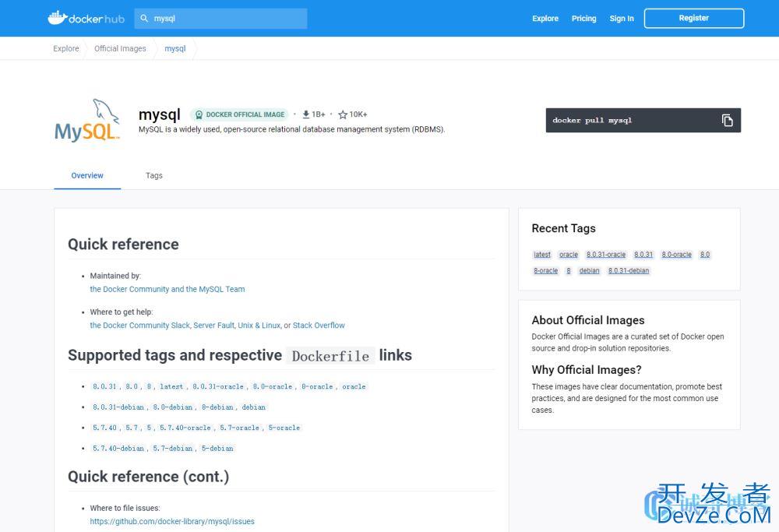779x532 pixels.
Task: Open the Docker Hub logo homepage
Action: click(x=86, y=19)
